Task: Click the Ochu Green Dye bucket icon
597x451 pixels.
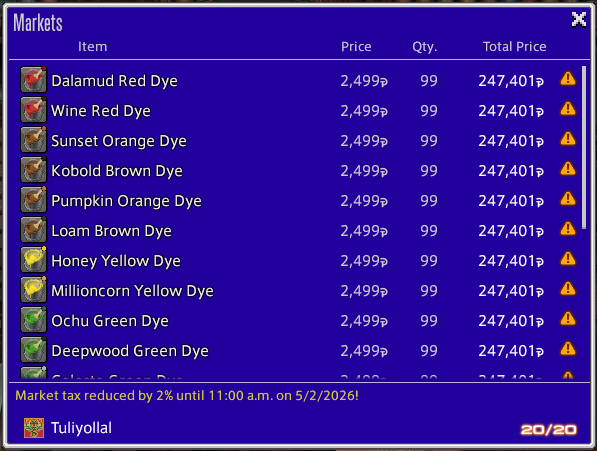Action: coord(34,320)
